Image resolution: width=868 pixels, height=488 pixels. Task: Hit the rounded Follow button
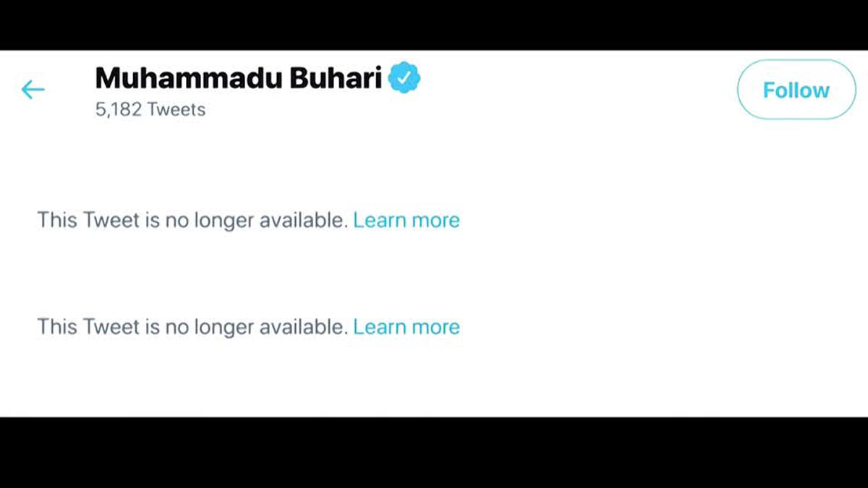coord(796,90)
